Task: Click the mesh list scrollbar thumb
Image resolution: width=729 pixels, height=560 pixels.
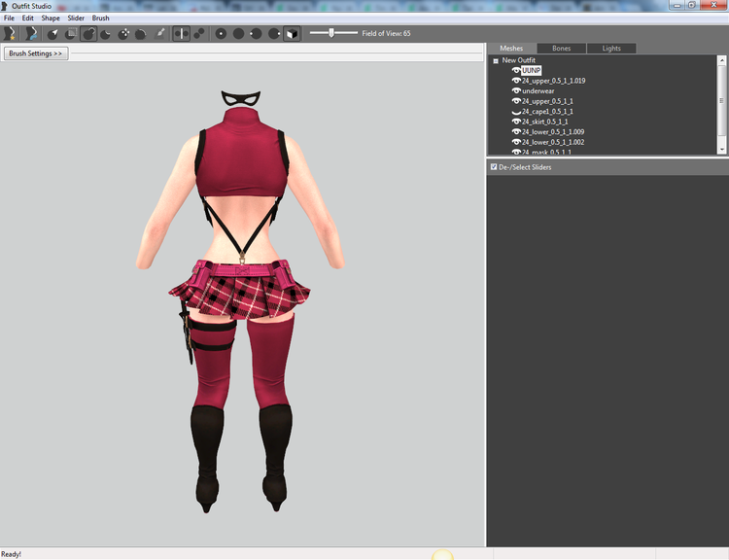Action: (721, 100)
